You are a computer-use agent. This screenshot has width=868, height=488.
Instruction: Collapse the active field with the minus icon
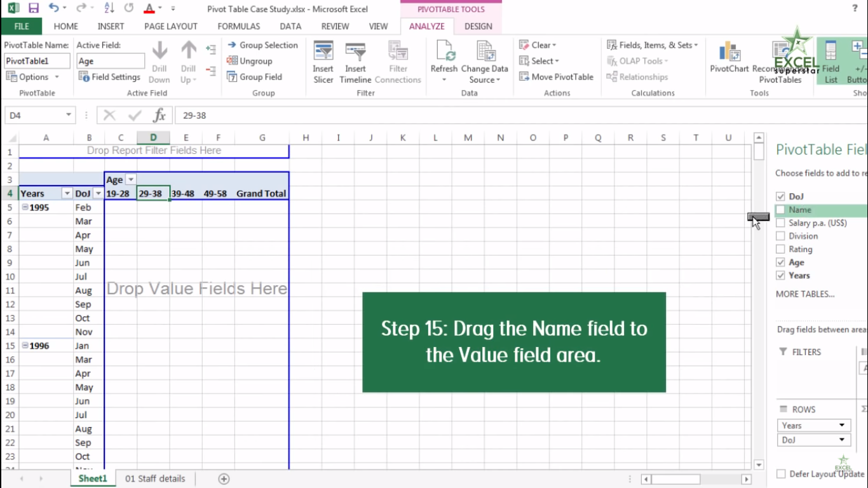click(x=211, y=70)
